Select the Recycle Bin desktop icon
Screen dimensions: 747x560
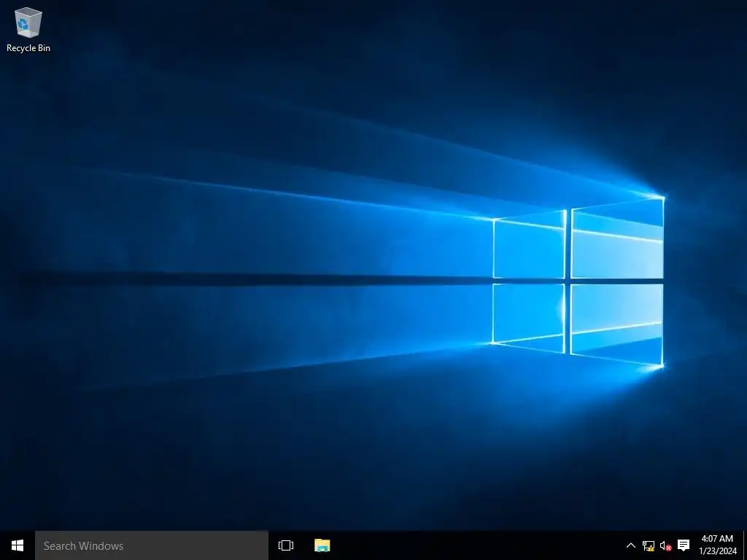[28, 29]
